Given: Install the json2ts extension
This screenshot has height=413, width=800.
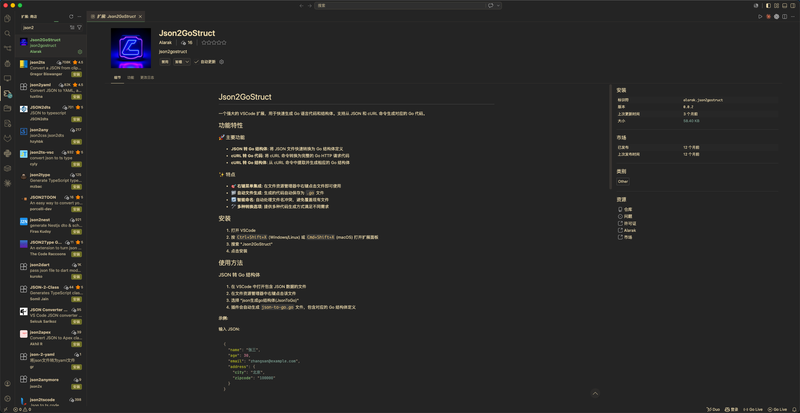Looking at the screenshot, I should point(77,74).
